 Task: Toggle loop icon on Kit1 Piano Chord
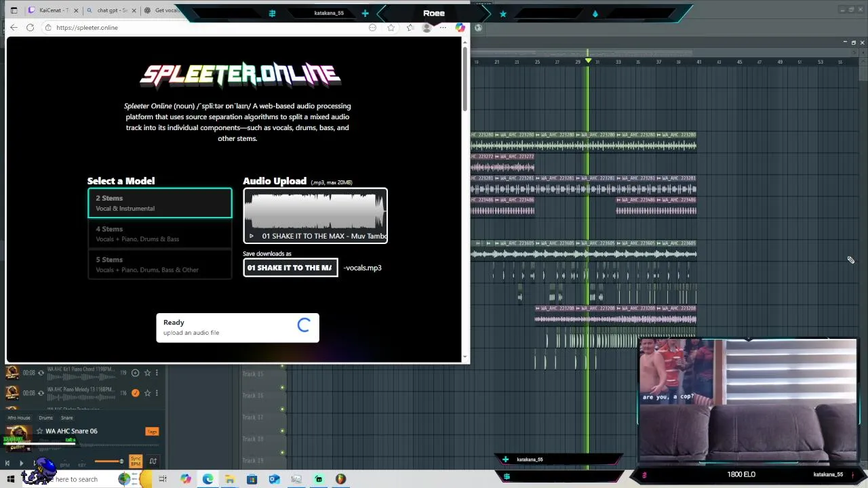(x=41, y=373)
